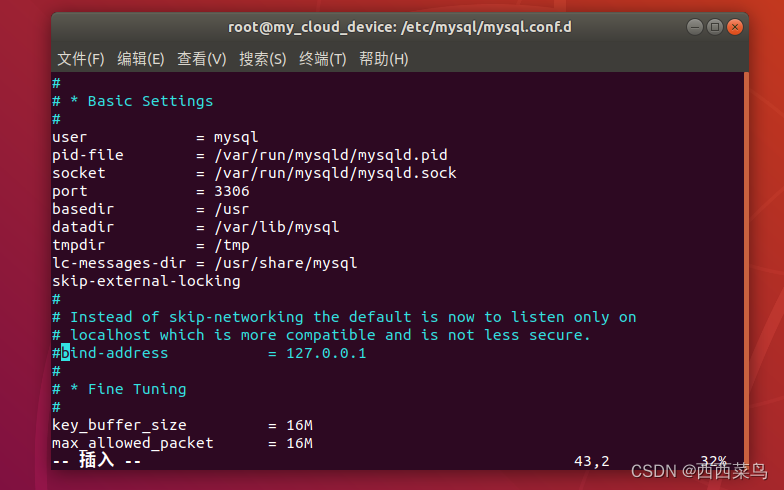
Task: Click the datadir value /var/lib/mysql
Action: click(x=276, y=227)
